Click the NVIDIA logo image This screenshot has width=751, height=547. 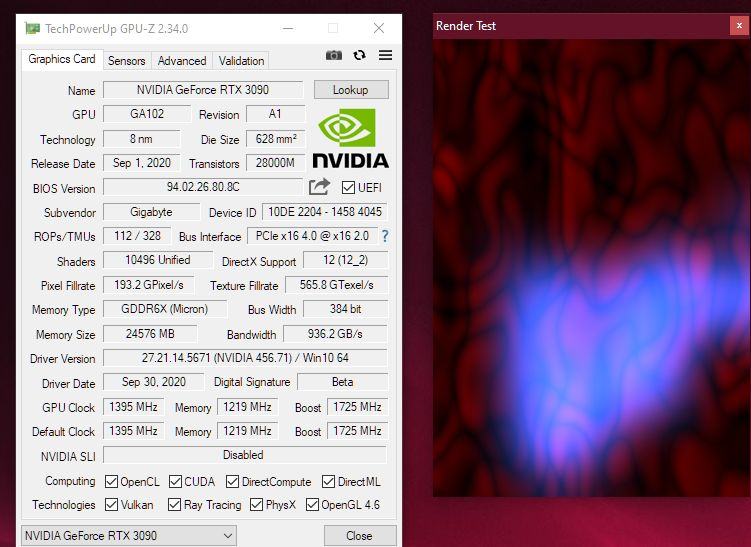click(350, 138)
